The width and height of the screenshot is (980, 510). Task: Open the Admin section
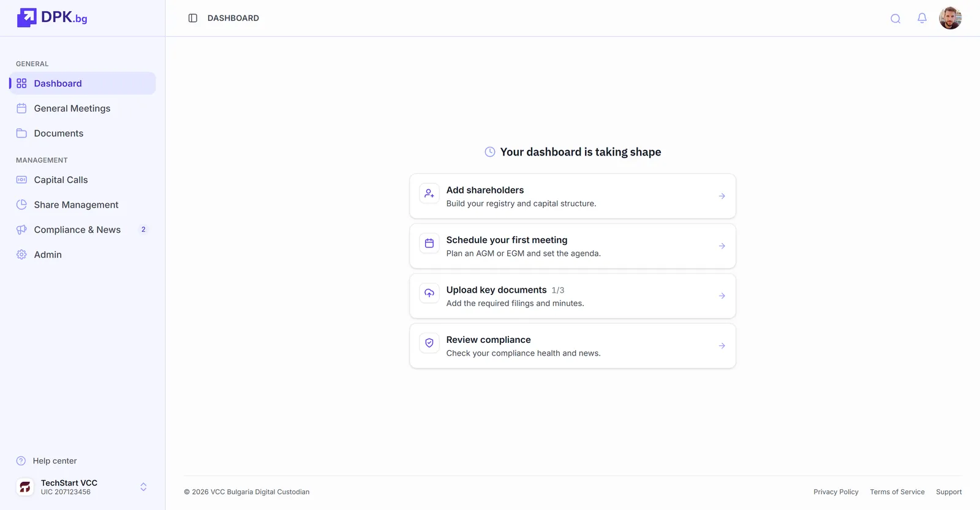83,255
